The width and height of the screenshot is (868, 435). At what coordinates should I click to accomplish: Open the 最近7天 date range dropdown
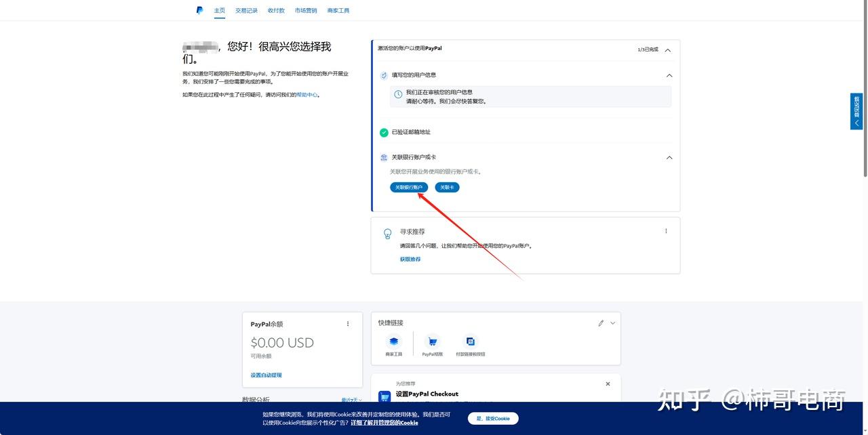pyautogui.click(x=351, y=400)
